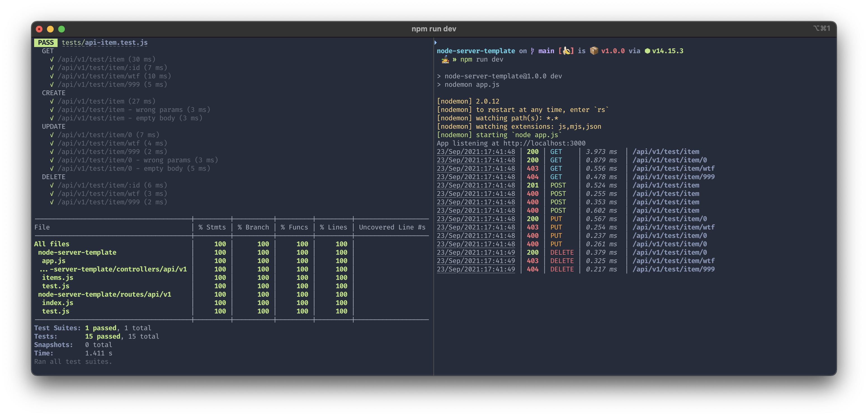868x417 pixels.
Task: Click the 404 status on the DELETE row
Action: pyautogui.click(x=532, y=269)
